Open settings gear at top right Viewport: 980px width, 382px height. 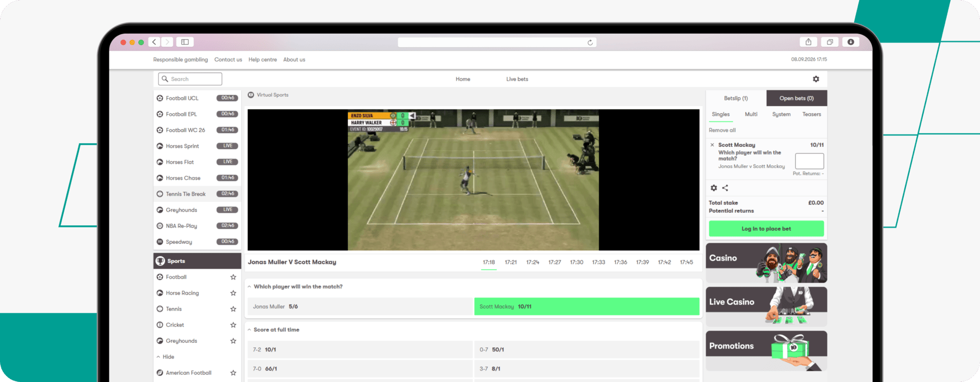click(816, 79)
